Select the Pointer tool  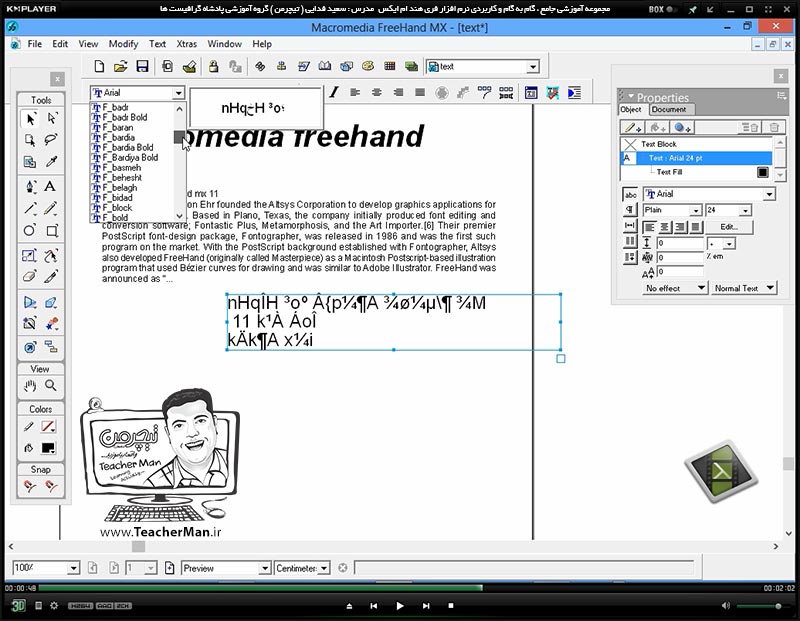coord(30,119)
